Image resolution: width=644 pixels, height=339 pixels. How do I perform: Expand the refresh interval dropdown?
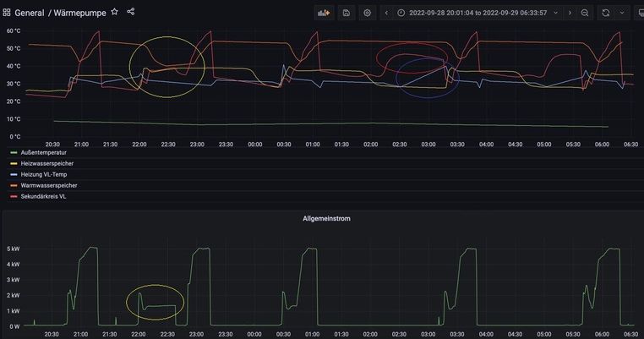[x=623, y=13]
